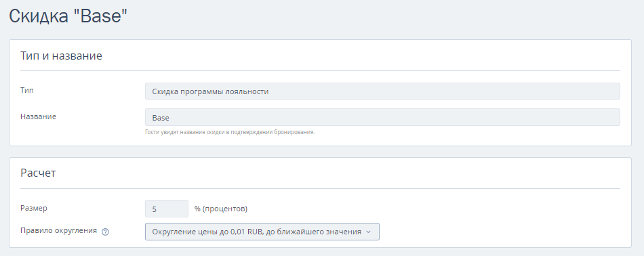Click the Правило округления label text
The height and width of the screenshot is (256, 644).
[x=59, y=230]
